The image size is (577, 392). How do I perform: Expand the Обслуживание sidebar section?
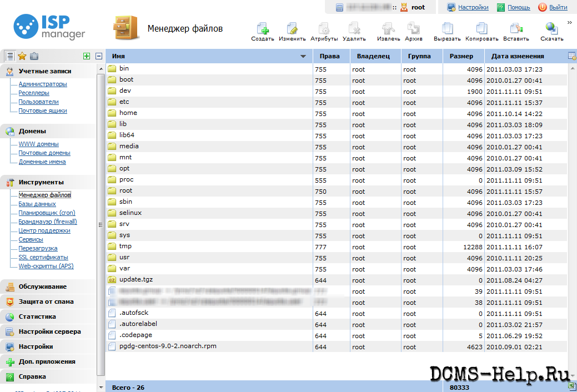(42, 287)
